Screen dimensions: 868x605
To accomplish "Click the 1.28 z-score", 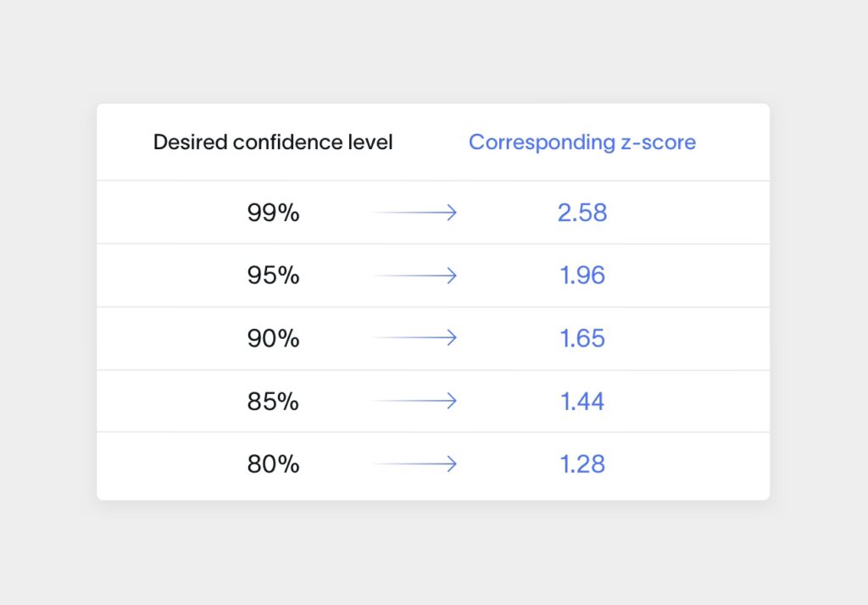I will click(x=582, y=463).
